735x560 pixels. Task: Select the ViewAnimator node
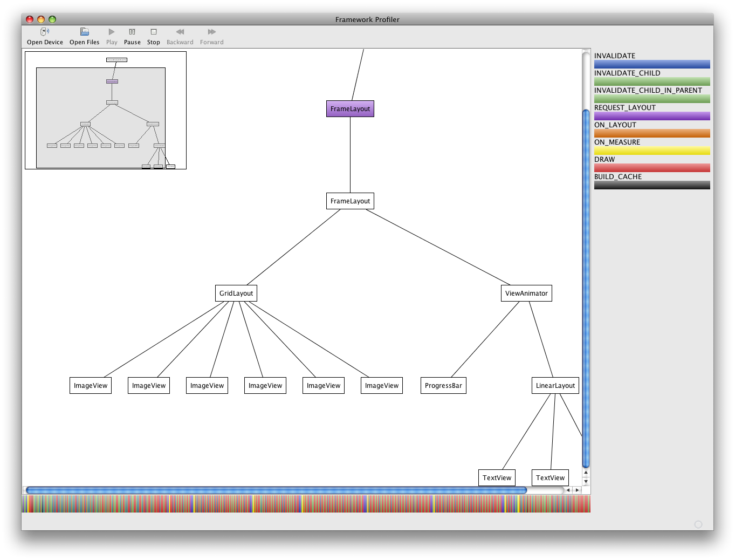(x=526, y=293)
